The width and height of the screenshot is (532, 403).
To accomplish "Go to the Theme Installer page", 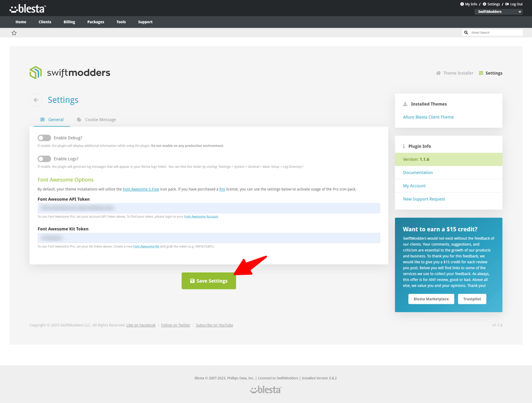I will (455, 73).
